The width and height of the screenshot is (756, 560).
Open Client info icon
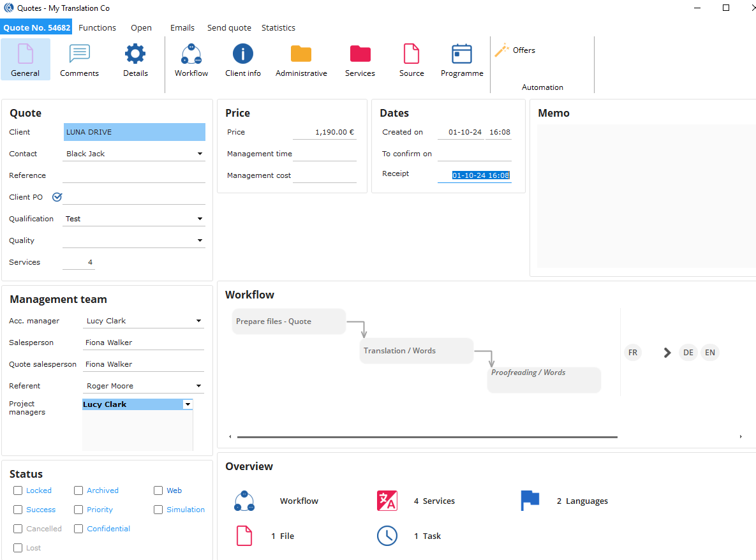pyautogui.click(x=243, y=55)
